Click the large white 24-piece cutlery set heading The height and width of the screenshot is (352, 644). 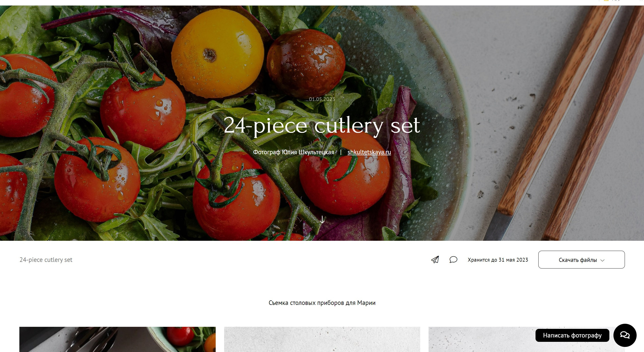tap(322, 125)
